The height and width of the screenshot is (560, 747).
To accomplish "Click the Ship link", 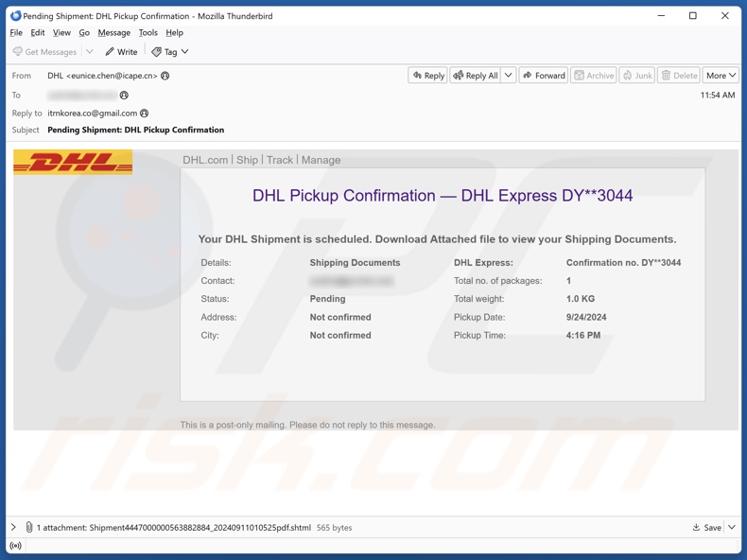I will click(x=247, y=160).
